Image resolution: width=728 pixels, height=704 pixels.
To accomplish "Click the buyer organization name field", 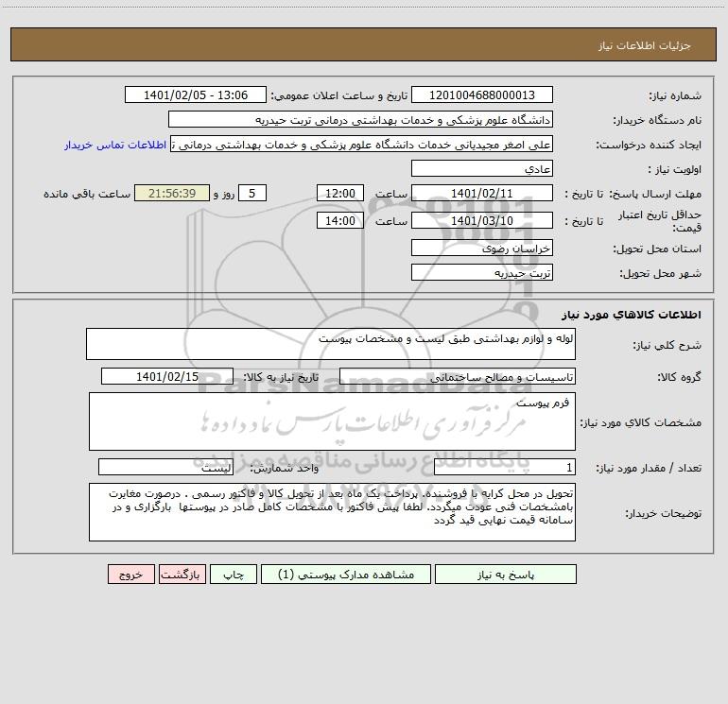I will click(360, 120).
